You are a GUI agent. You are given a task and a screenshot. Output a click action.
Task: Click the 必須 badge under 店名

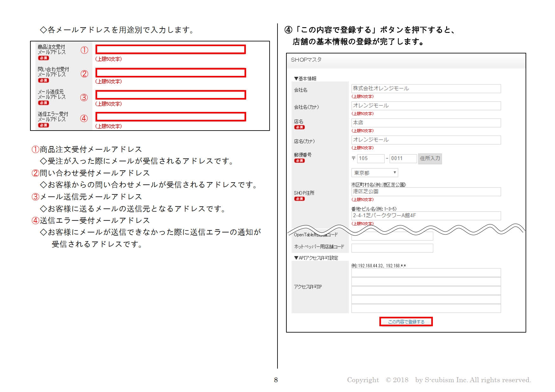(299, 127)
